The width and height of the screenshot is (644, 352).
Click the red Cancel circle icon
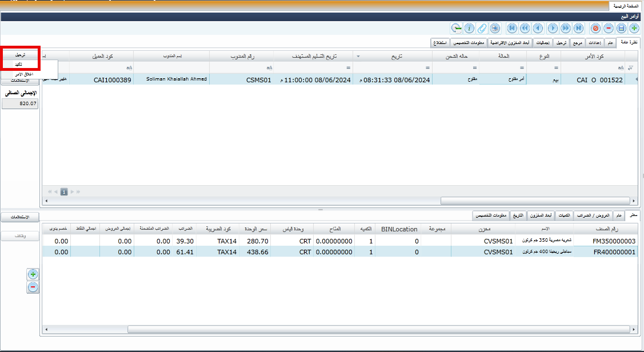(595, 27)
